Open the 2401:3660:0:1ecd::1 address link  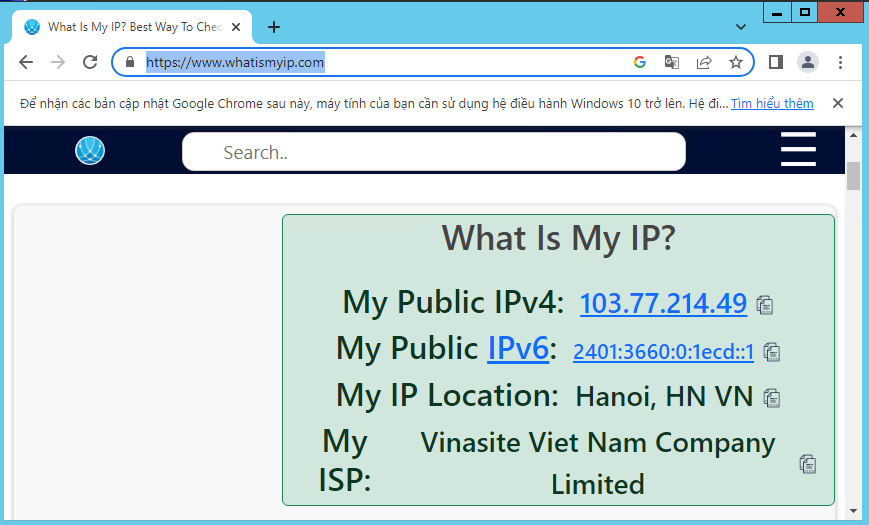[x=663, y=351]
